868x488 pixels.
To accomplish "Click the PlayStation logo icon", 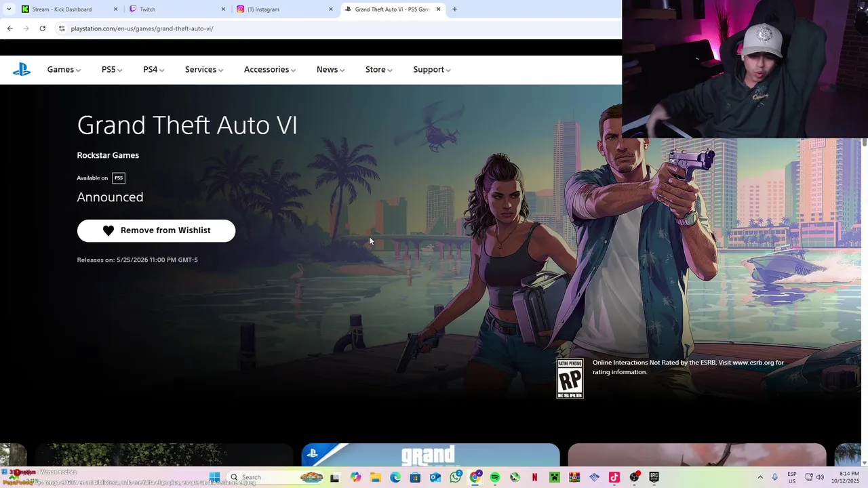I will tap(22, 69).
